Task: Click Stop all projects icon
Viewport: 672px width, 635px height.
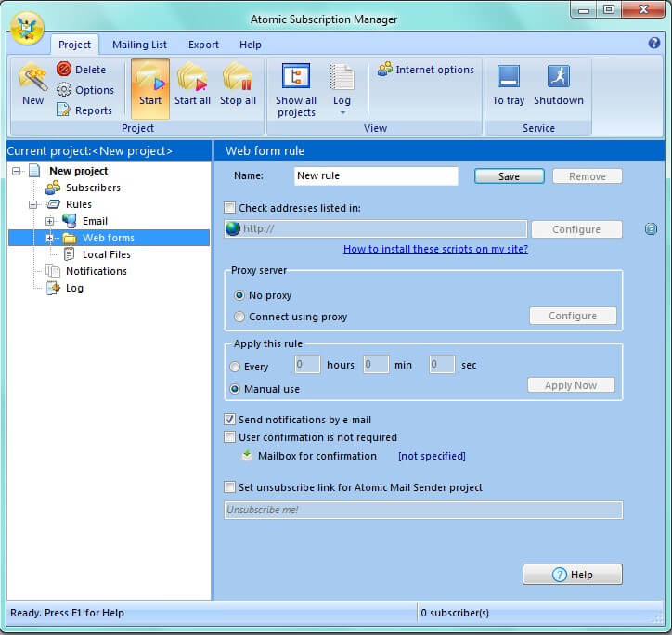Action: 238,78
